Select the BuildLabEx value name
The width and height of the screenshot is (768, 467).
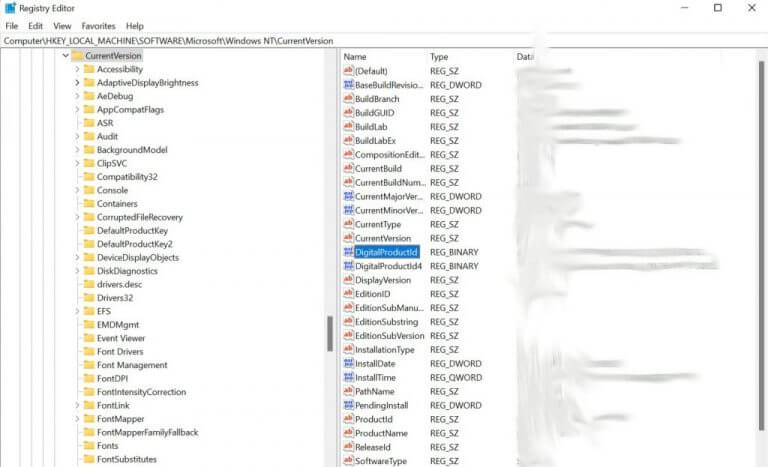coord(375,141)
